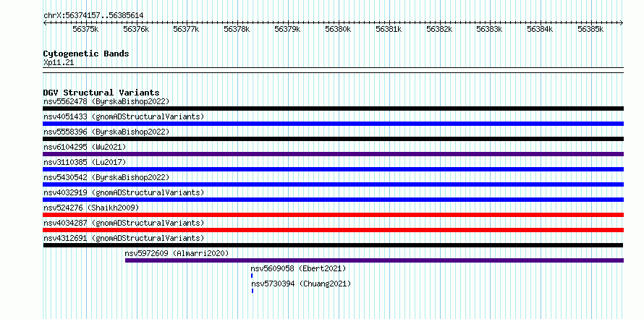This screenshot has width=644, height=319.
Task: Click the red bar under nsv524276
Action: [334, 215]
